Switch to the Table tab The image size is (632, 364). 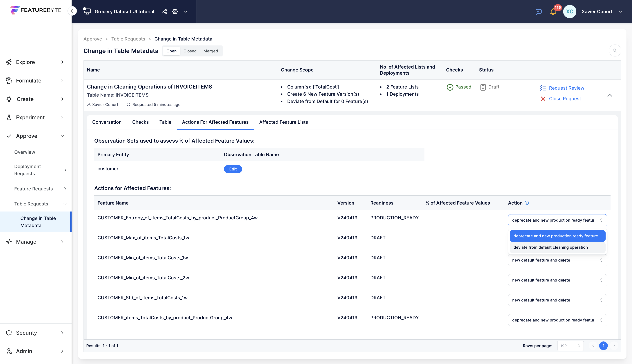[165, 122]
